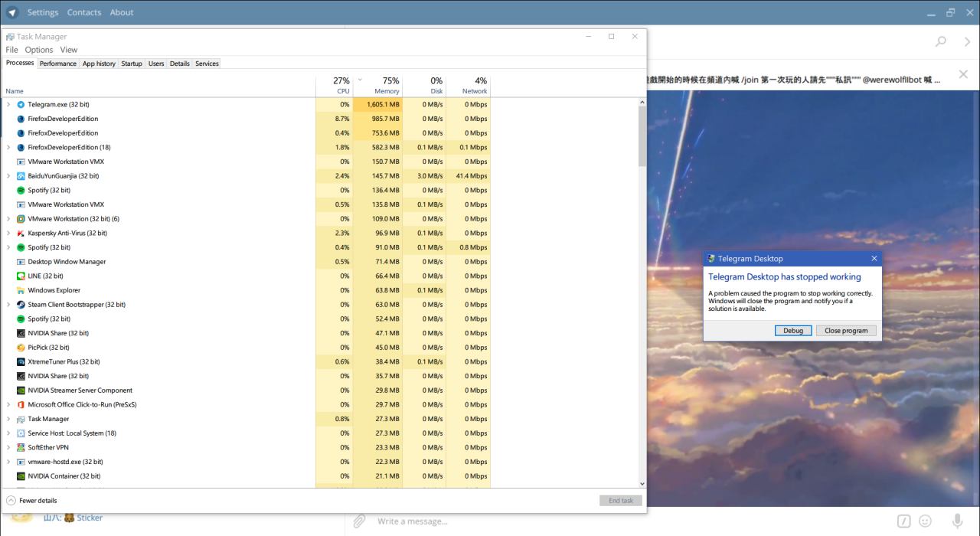Expand Microsoft Office Click-to-Run group
Screen dimensions: 980x536
8,404
